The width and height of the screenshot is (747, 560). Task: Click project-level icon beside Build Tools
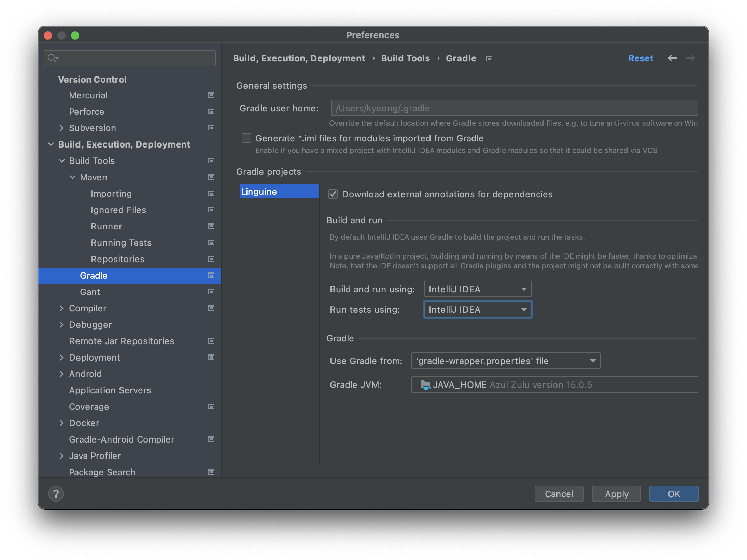[211, 161]
